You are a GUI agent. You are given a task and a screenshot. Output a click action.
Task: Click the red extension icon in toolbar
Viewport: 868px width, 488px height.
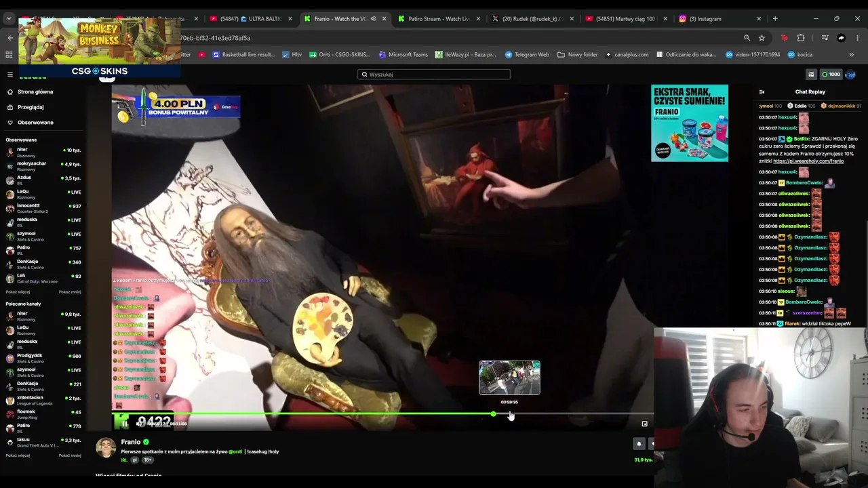click(x=785, y=38)
